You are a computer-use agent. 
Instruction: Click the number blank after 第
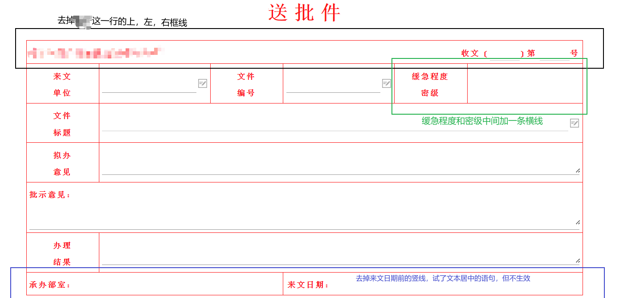pos(554,54)
